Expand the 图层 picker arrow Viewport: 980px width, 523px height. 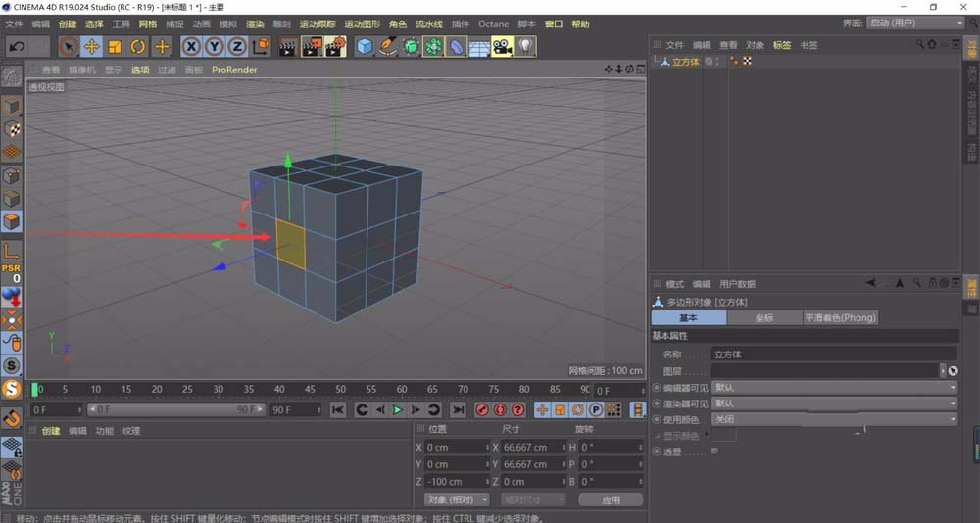pos(944,371)
